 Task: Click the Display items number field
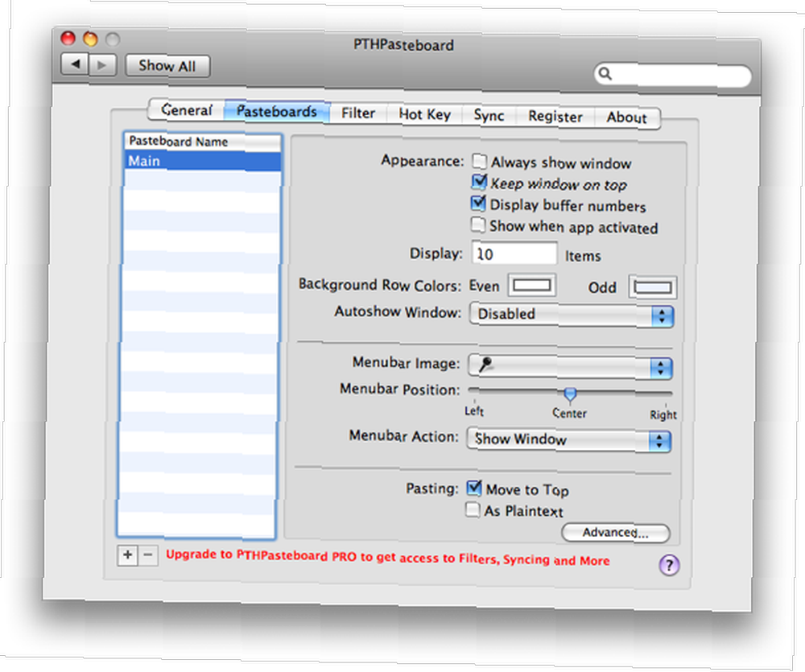[x=514, y=254]
